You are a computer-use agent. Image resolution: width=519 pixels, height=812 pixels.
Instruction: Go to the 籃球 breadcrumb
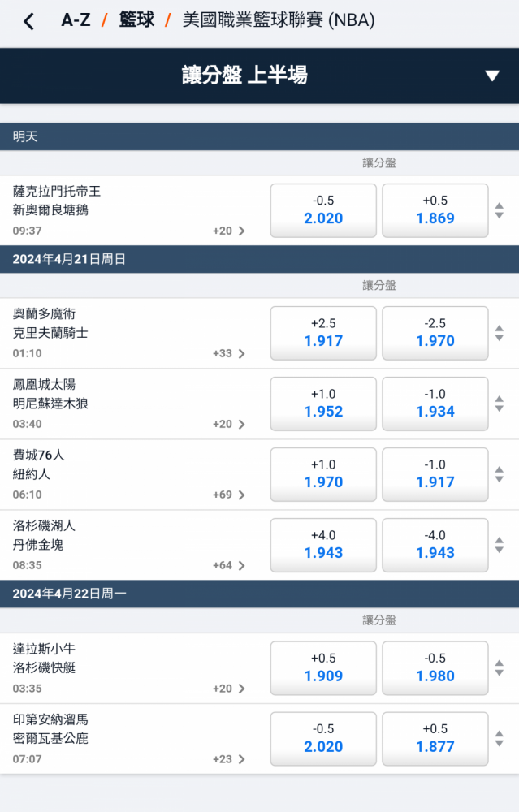tap(136, 20)
